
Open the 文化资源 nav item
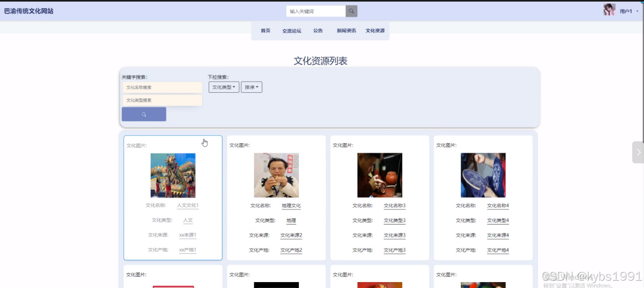375,31
